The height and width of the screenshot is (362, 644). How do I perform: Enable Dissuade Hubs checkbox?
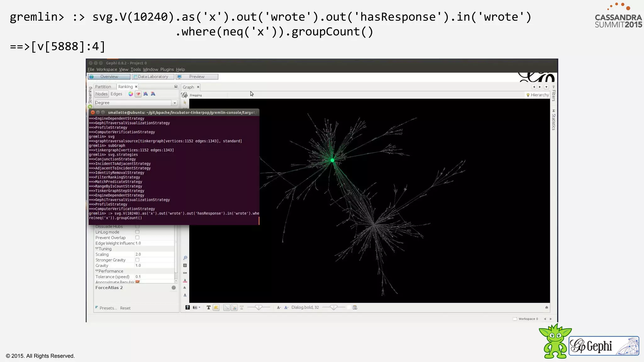137,227
